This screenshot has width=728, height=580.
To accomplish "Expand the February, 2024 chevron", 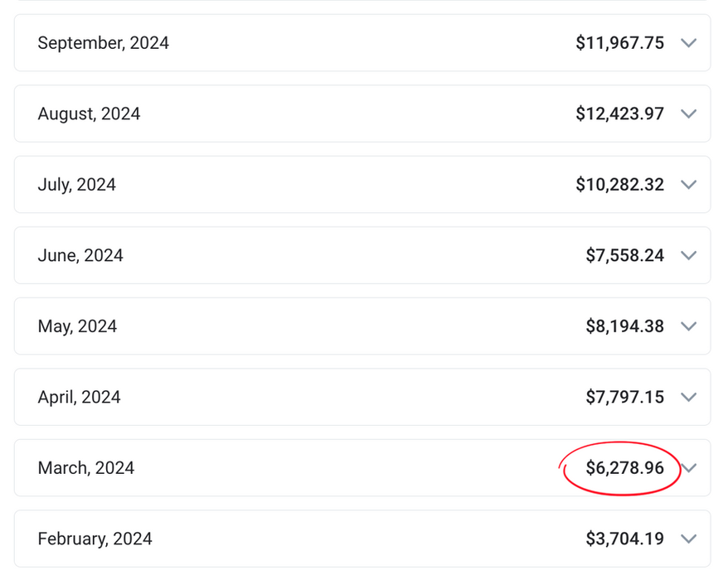I will (688, 539).
